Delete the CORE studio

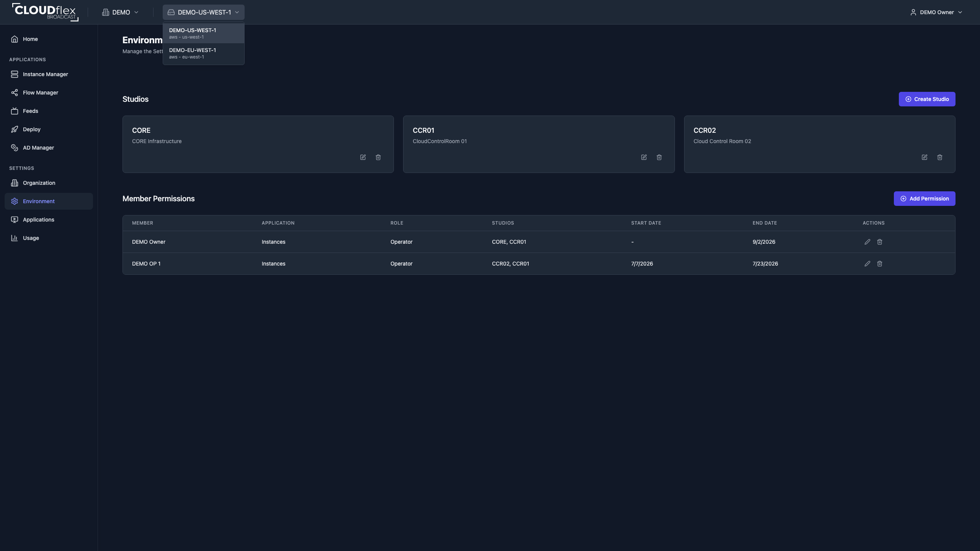tap(378, 157)
